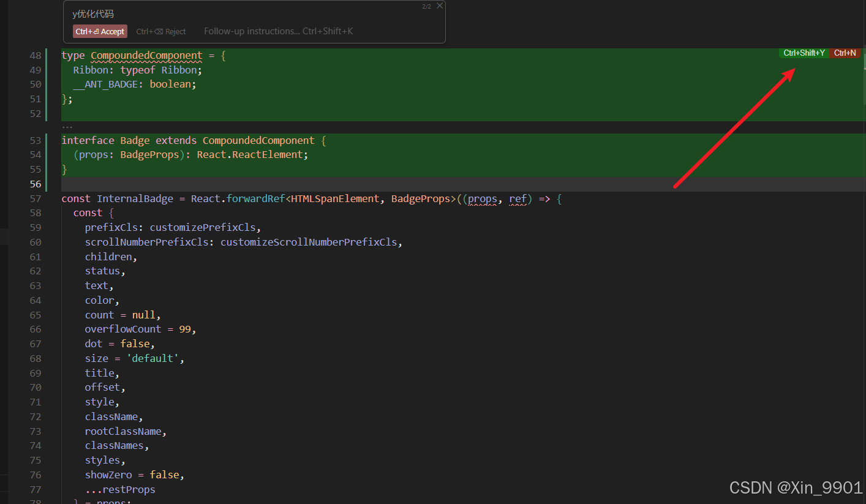
Task: Click className on line 72
Action: tap(111, 417)
